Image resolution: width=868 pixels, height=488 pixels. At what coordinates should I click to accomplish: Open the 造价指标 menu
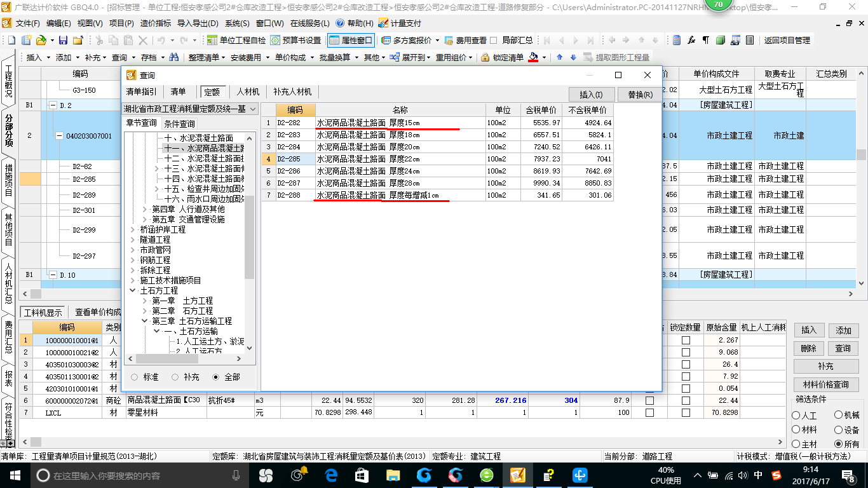155,23
